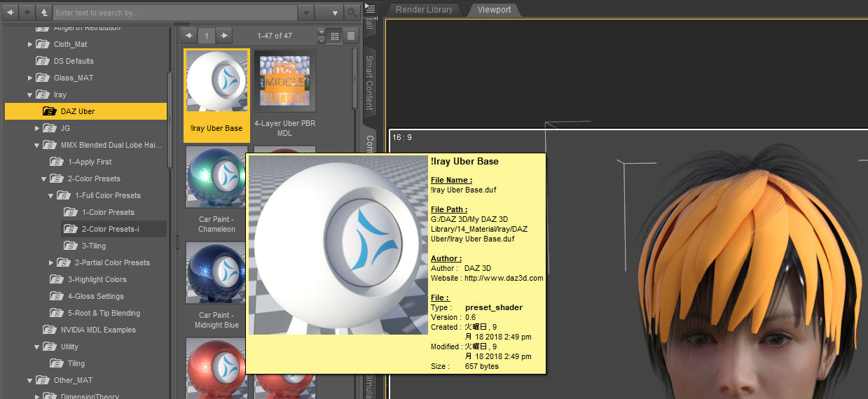Switch to grid thumbnail view
868x399 pixels.
point(335,36)
